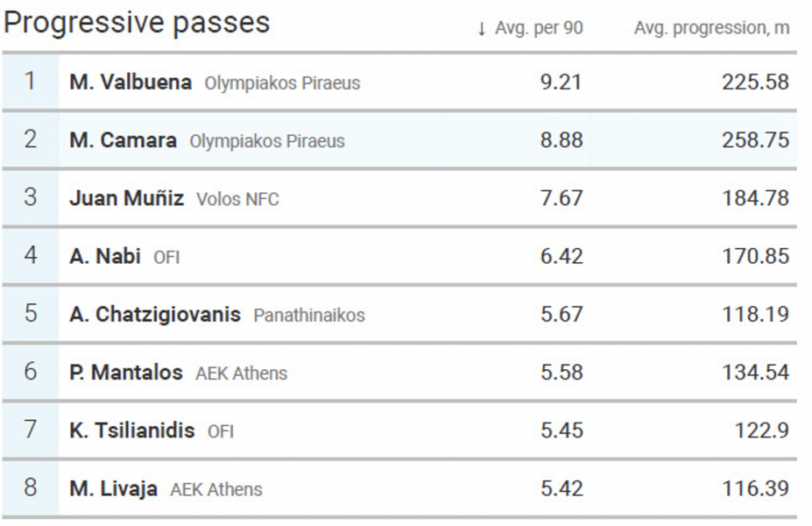
Task: Select Juan Muñiz player name
Action: (126, 198)
